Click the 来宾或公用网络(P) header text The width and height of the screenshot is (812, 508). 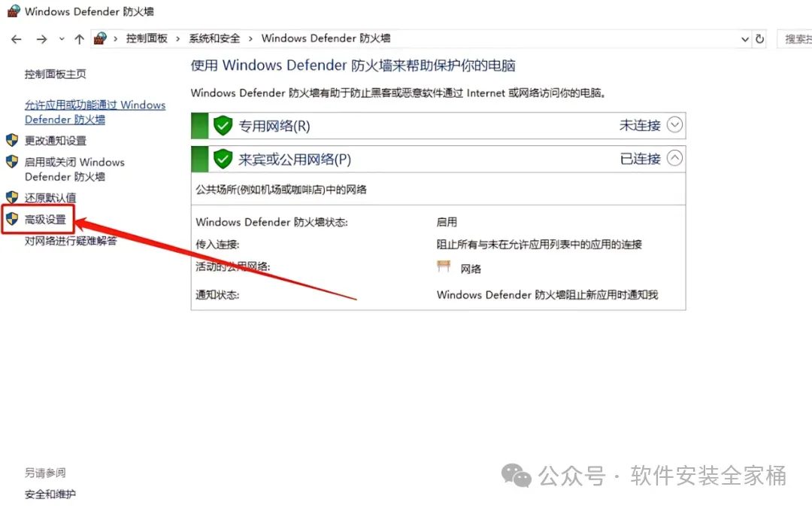coord(295,159)
